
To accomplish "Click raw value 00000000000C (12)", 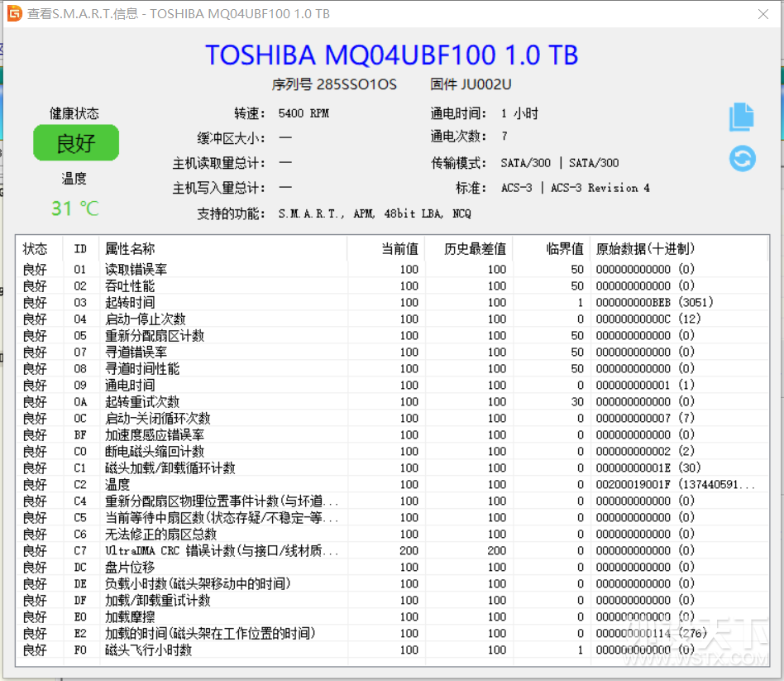I will pyautogui.click(x=648, y=319).
